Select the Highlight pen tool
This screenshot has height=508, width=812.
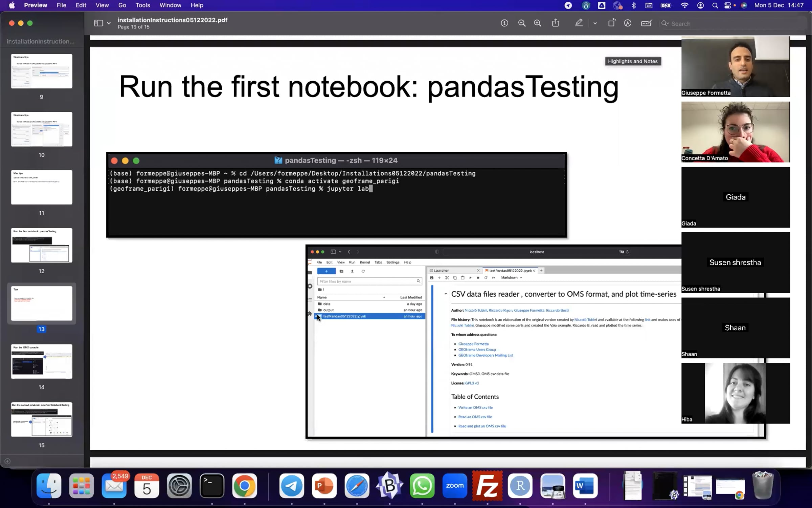579,23
